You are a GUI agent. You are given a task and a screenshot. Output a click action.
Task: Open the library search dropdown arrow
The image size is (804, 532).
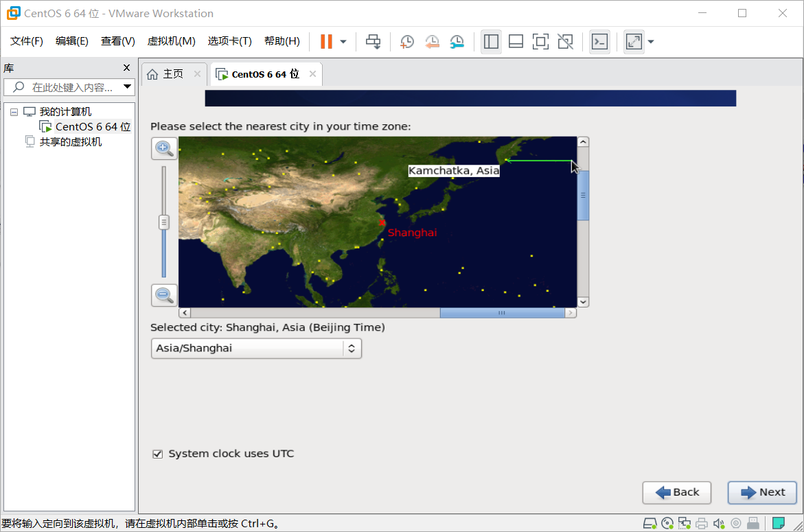pos(127,87)
